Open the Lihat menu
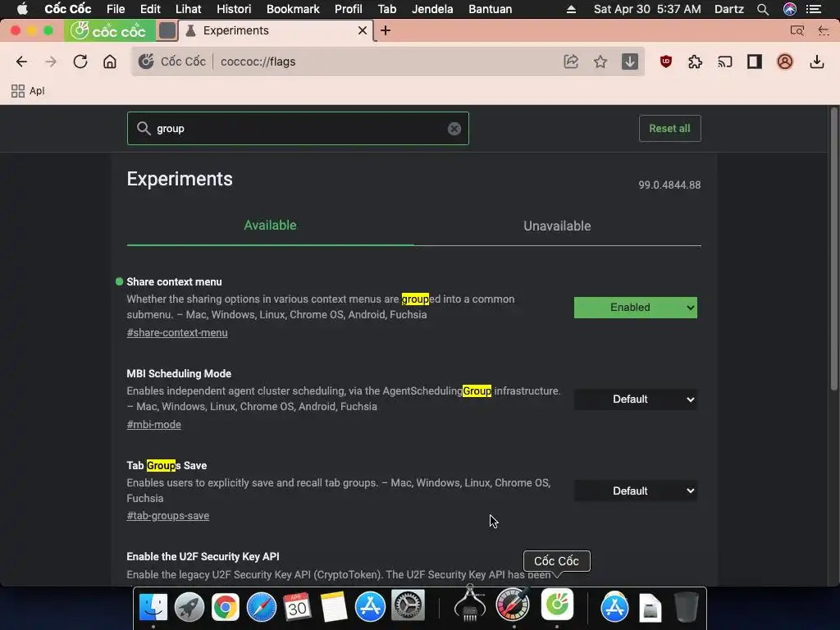This screenshot has height=630, width=840. point(188,9)
